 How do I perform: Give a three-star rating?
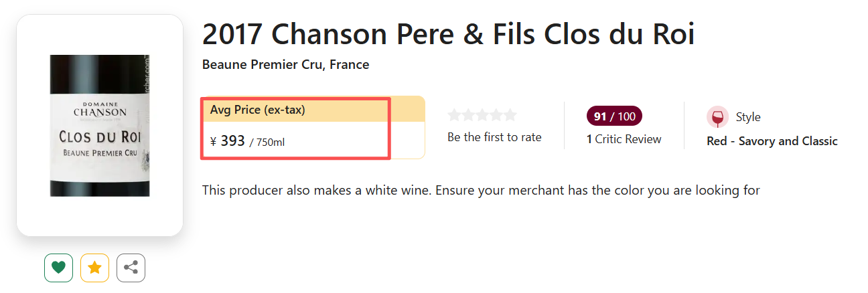(x=482, y=115)
